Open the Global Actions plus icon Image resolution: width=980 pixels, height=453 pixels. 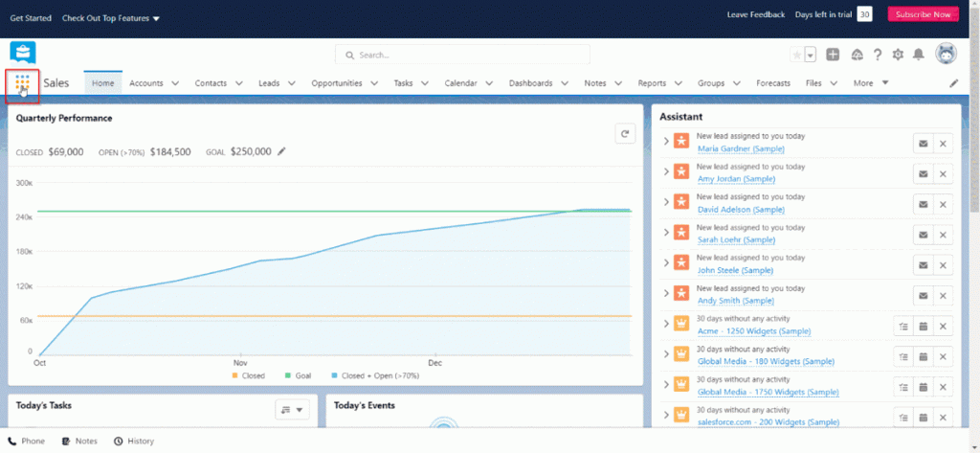tap(834, 55)
